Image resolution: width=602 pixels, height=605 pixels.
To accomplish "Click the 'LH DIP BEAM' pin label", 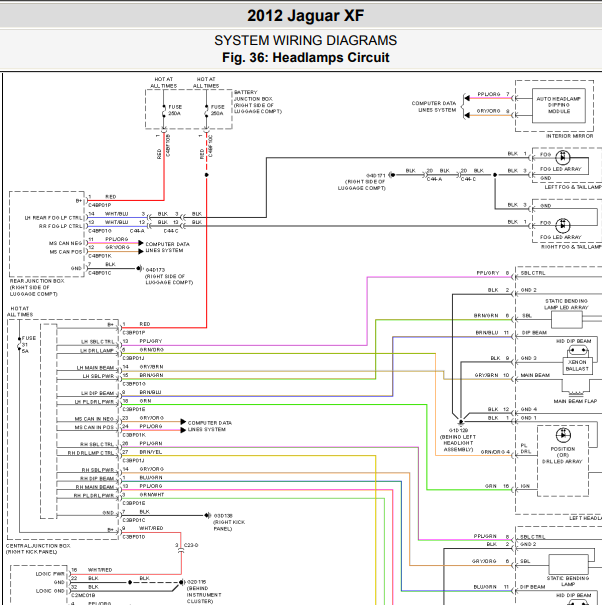I will tap(97, 393).
